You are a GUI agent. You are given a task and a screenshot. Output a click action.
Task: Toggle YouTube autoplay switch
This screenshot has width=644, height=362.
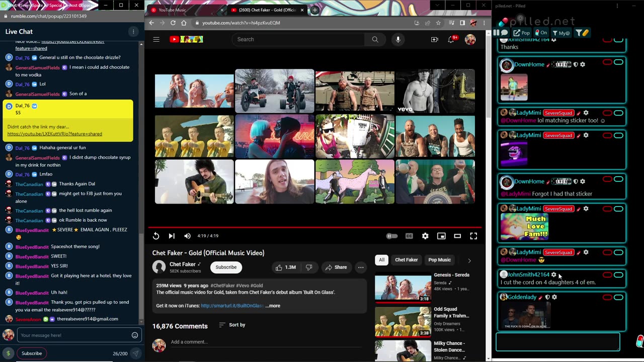pyautogui.click(x=391, y=236)
